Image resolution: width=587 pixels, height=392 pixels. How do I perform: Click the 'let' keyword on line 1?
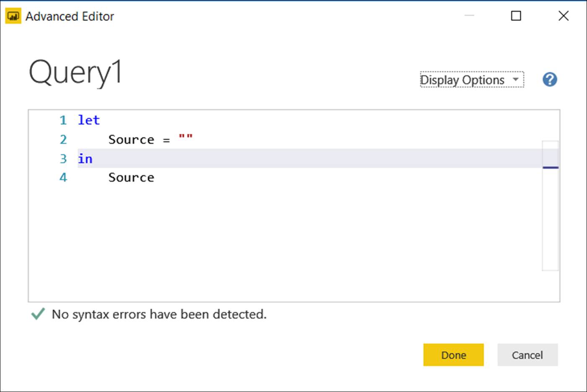[x=88, y=120]
